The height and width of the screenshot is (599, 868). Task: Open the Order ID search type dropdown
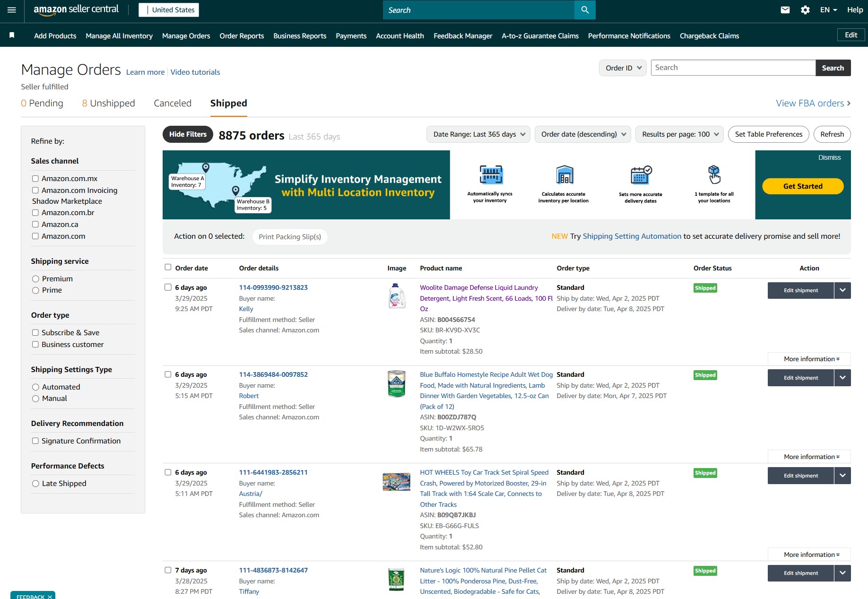(623, 68)
